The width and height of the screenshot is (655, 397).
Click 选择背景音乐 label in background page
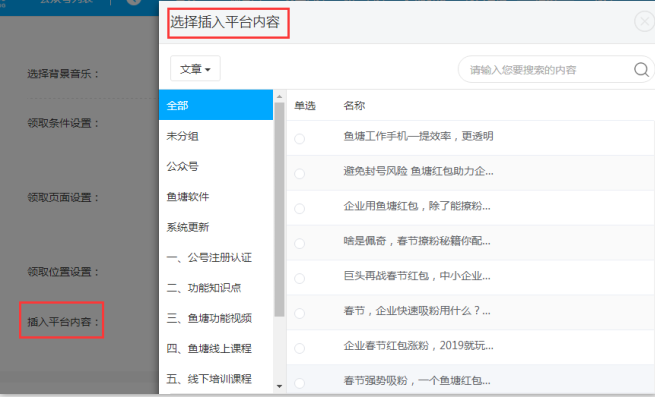(63, 74)
